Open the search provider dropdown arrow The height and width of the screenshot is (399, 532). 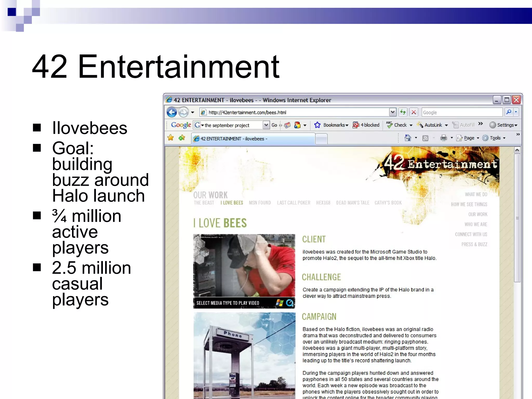pos(516,112)
